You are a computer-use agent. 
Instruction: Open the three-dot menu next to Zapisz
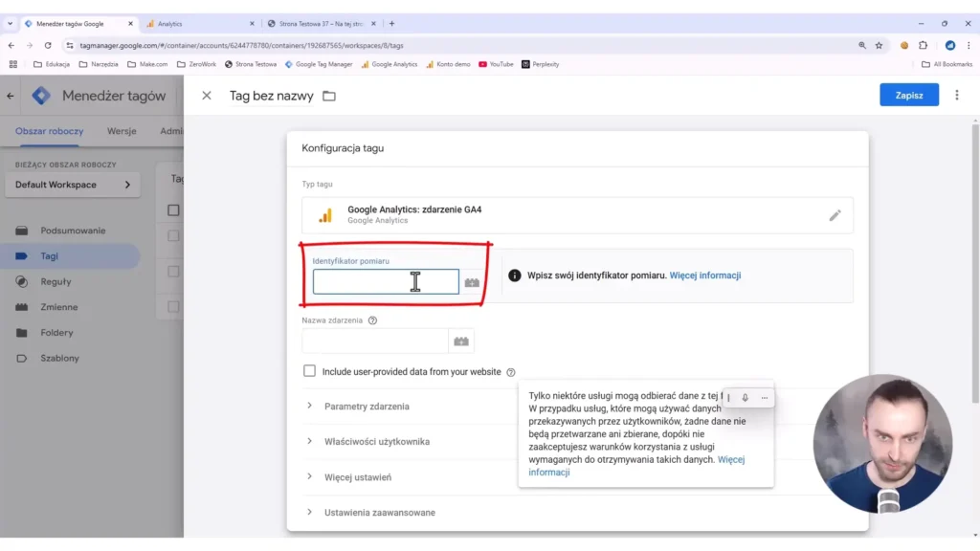(956, 95)
